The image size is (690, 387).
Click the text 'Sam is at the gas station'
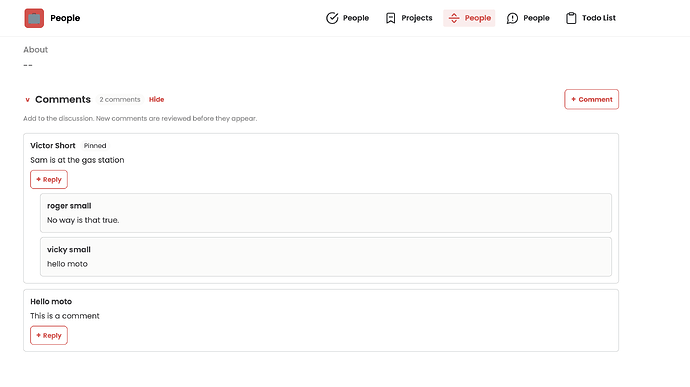pos(77,160)
